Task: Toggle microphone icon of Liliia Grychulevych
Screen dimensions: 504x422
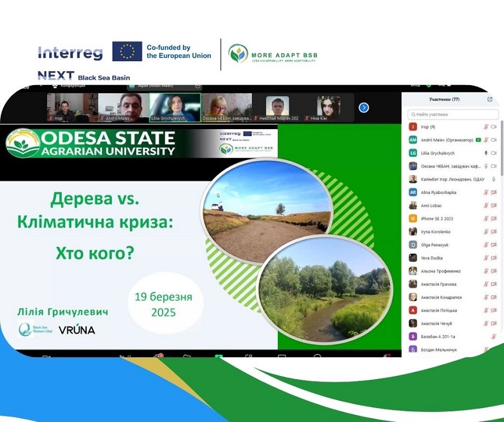Action: tap(486, 153)
